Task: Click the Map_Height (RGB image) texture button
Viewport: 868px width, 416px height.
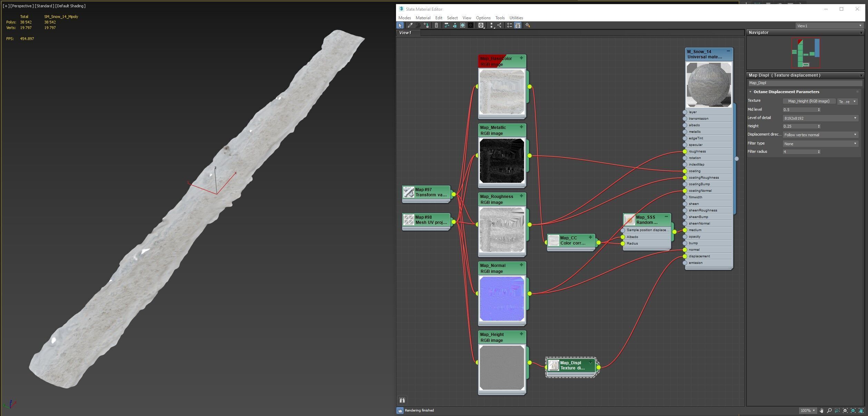Action: pos(809,101)
